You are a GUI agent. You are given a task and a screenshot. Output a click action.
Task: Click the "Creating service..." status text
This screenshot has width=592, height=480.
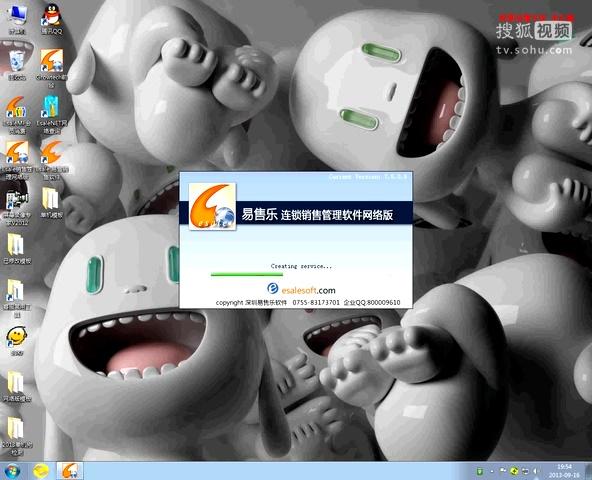coord(301,266)
